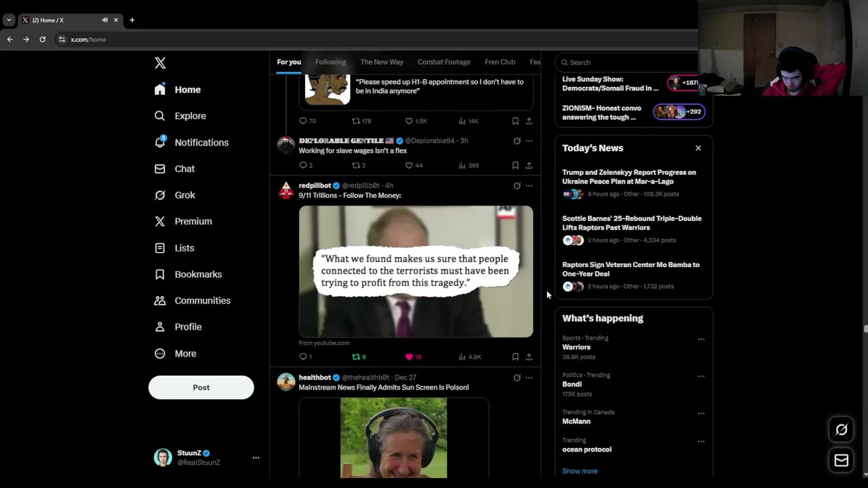The width and height of the screenshot is (868, 488).
Task: Share the slave wages post
Action: tap(529, 165)
